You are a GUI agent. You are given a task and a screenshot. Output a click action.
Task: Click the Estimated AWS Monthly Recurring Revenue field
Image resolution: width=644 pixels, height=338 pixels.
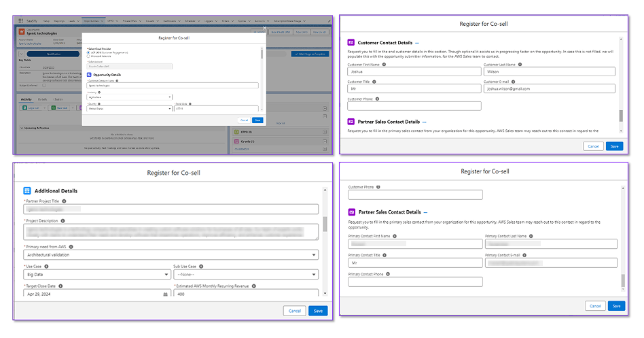click(246, 294)
